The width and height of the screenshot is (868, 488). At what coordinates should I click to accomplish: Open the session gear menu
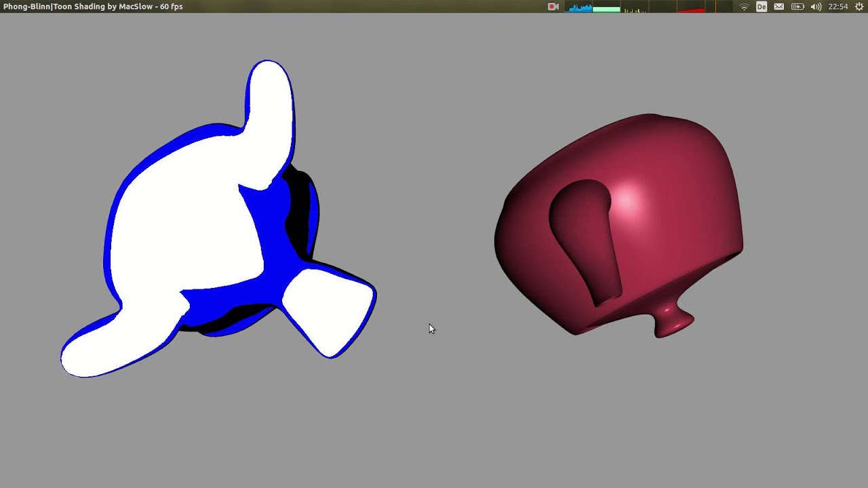[x=859, y=7]
